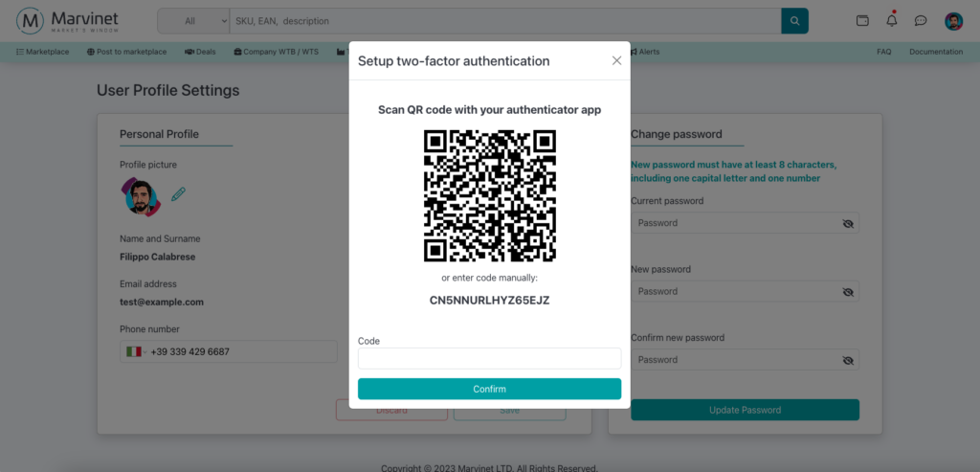Screen dimensions: 980x472
Task: Click the Update Password button
Action: pyautogui.click(x=745, y=410)
